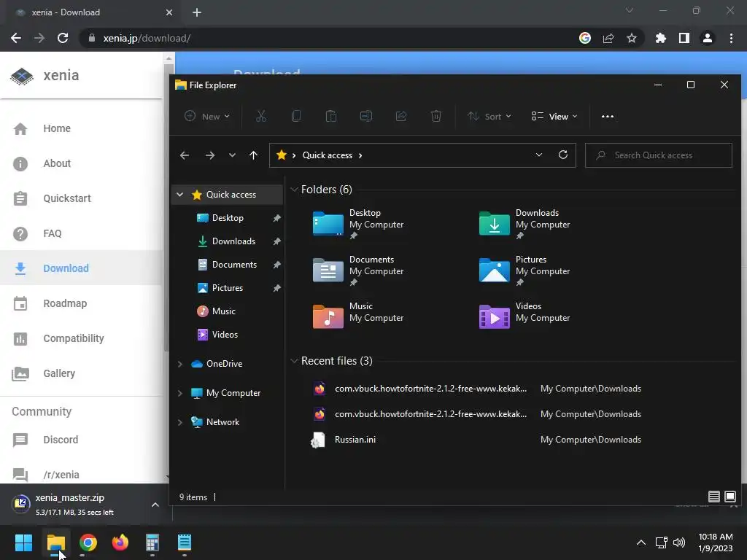Click the Search Quick access field

pyautogui.click(x=659, y=155)
